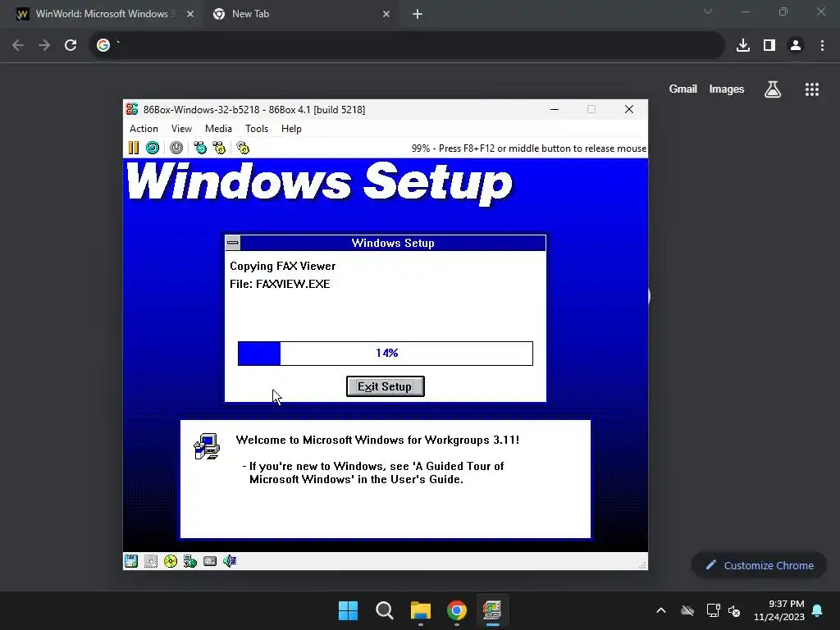Click the ACPI shutdown power icon

tap(176, 148)
